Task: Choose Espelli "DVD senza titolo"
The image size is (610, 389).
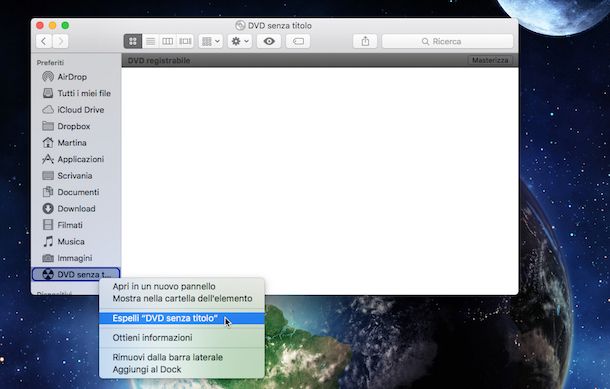Action: [182, 318]
